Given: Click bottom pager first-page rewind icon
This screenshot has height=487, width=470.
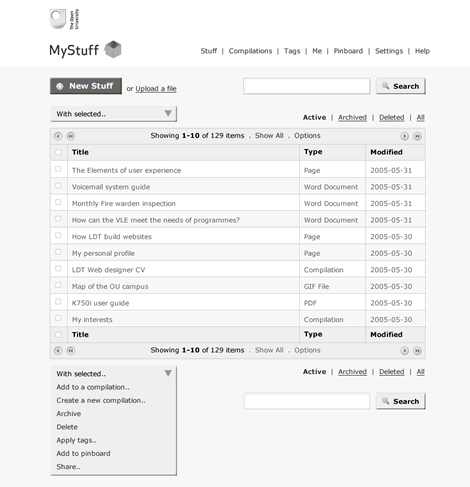Looking at the screenshot, I should (71, 351).
